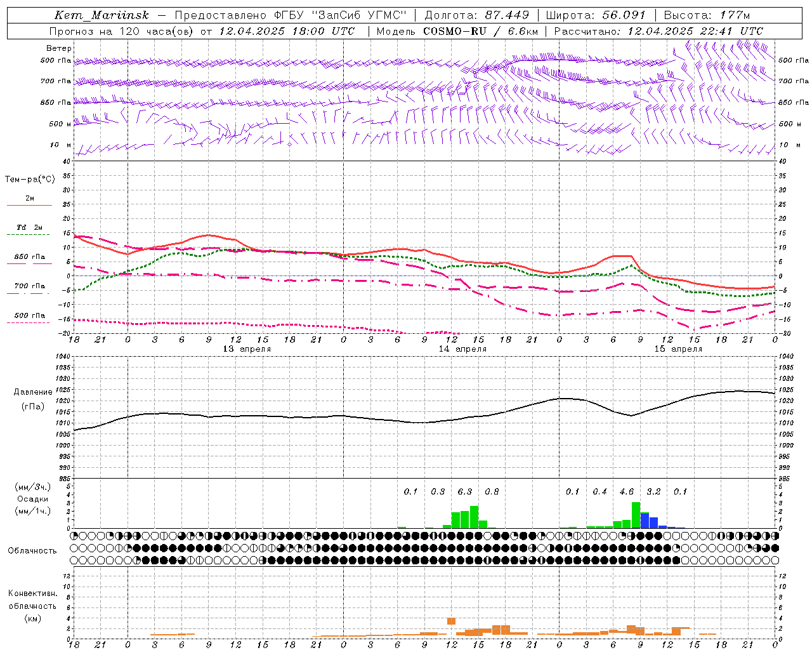812x650 pixels.
Task: Select the text 'Предоставлено ФГБУ "ЗапСиб УГМС"'
Action: 290,15
